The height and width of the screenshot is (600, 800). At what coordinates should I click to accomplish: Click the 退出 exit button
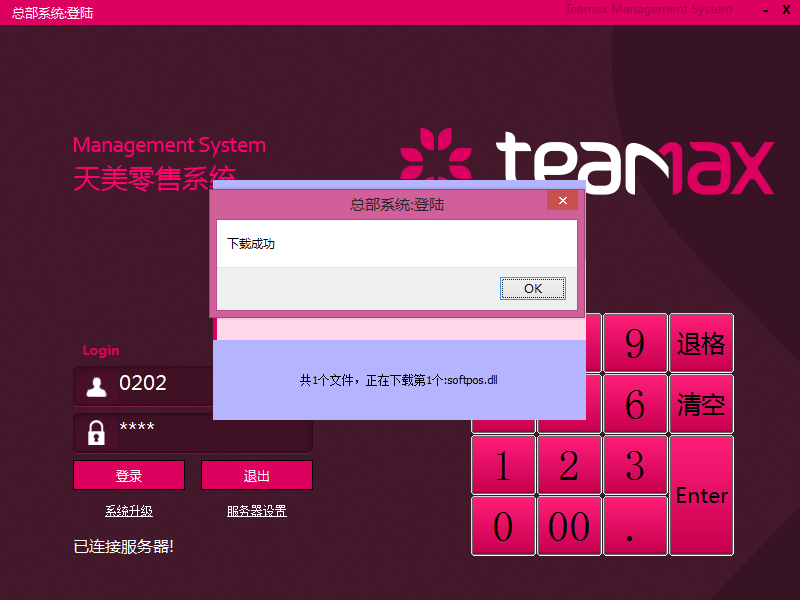click(257, 476)
